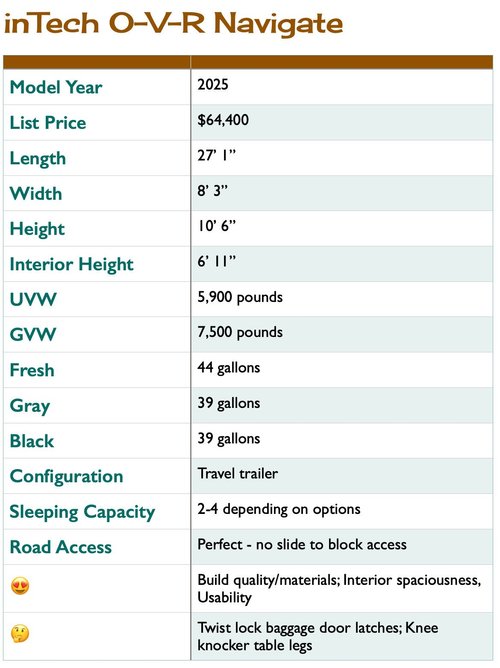Click the brown table header bar
Screen dimensions: 500x668
[x=248, y=62]
